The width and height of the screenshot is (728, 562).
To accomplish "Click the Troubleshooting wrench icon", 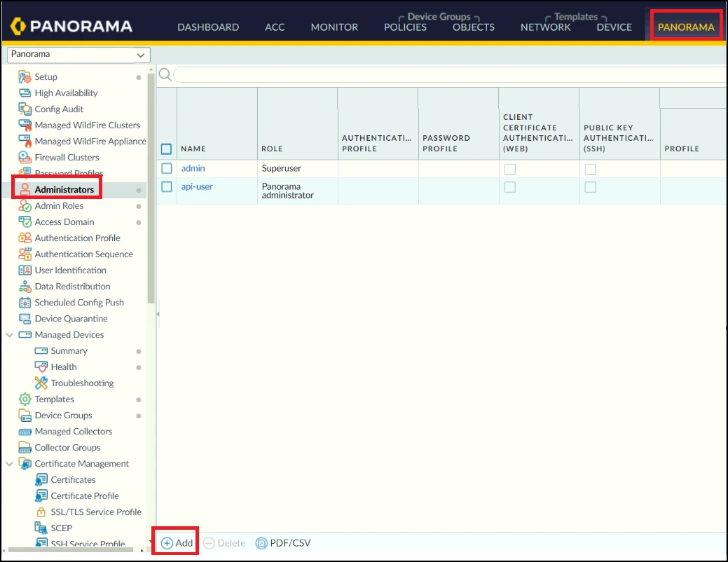I will click(x=41, y=383).
